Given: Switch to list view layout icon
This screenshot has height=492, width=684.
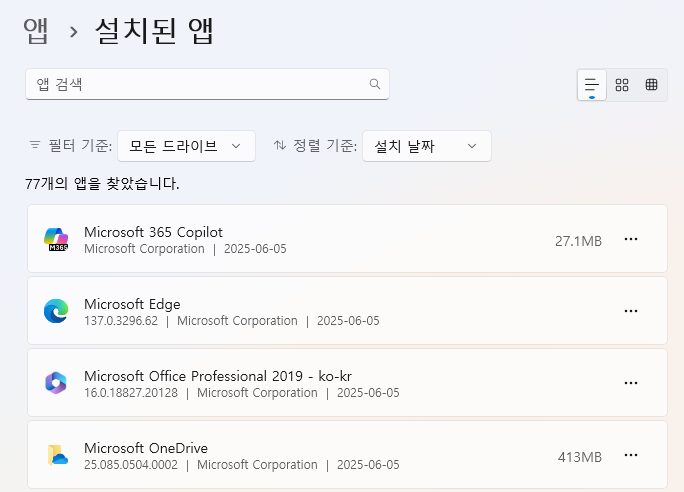Looking at the screenshot, I should pyautogui.click(x=592, y=85).
